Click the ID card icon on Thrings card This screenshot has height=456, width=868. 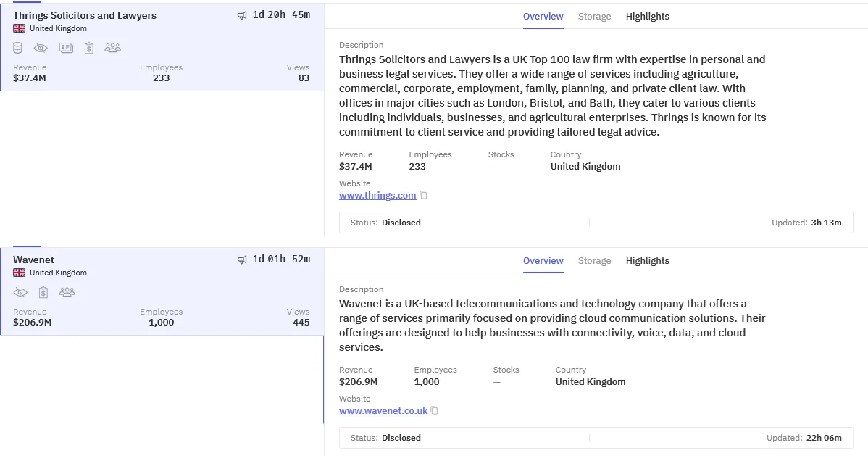point(66,48)
